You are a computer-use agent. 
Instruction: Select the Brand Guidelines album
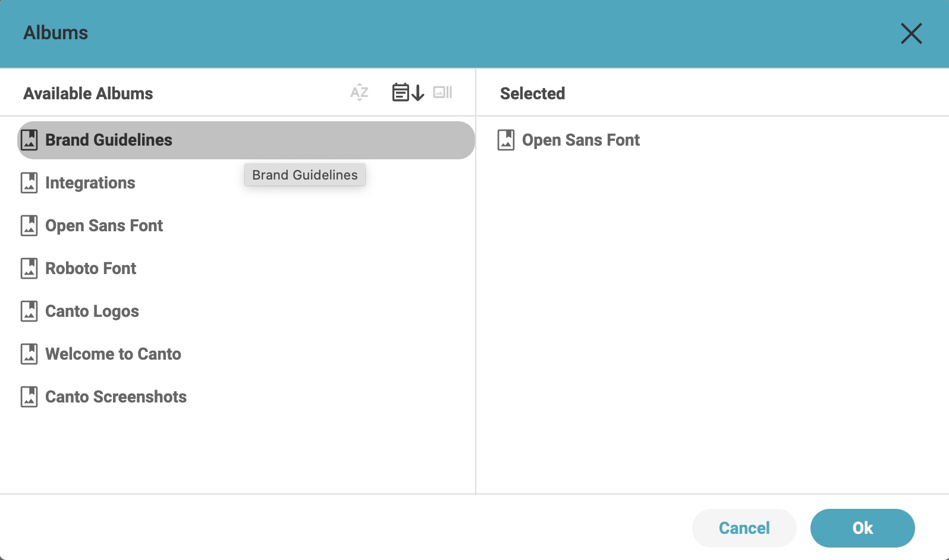point(246,140)
